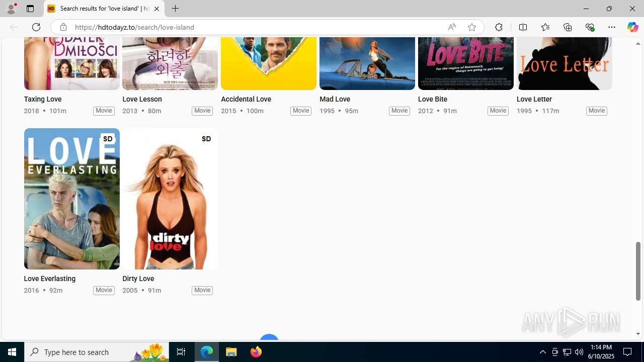
Task: Click the Love Lesson poster image
Action: (170, 63)
